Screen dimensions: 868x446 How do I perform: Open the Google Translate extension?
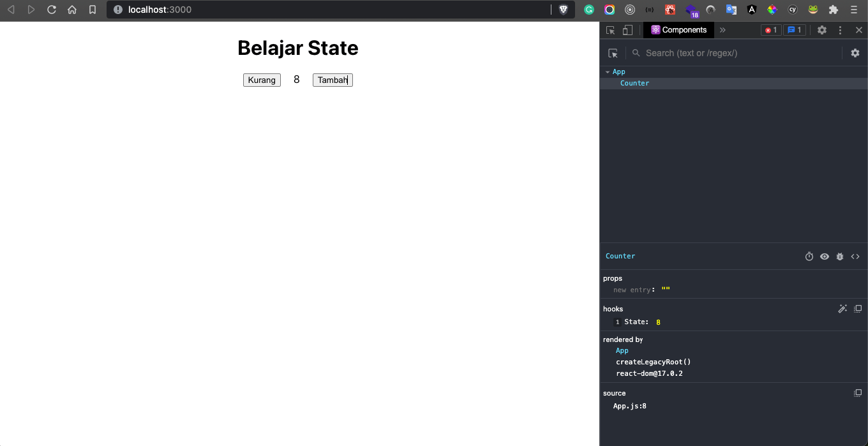pos(731,10)
